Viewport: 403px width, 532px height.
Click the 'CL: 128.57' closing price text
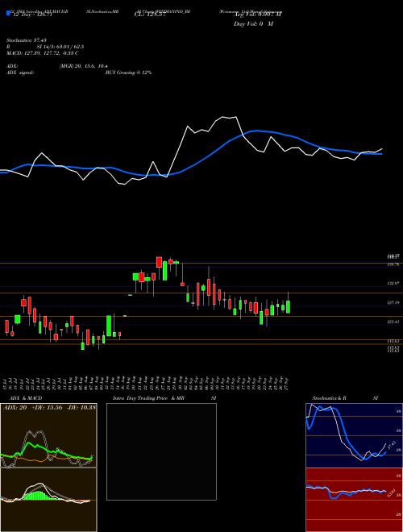[x=150, y=15]
